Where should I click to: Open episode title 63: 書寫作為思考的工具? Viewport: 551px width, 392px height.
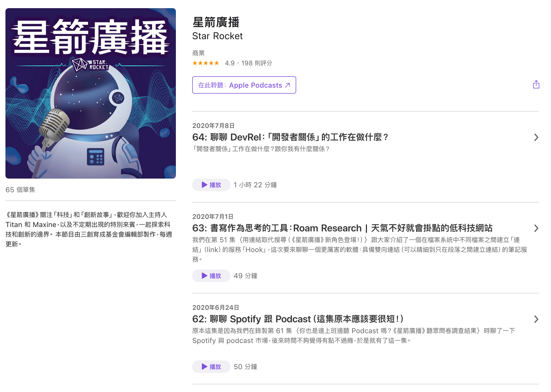342,228
